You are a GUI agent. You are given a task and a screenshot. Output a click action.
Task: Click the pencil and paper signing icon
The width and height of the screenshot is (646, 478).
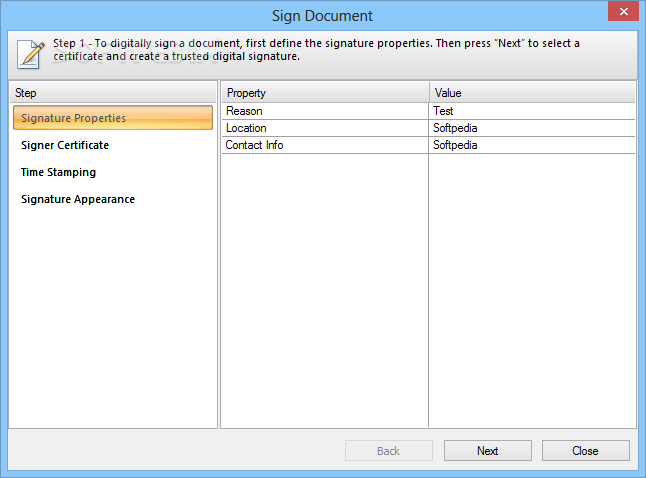[31, 53]
